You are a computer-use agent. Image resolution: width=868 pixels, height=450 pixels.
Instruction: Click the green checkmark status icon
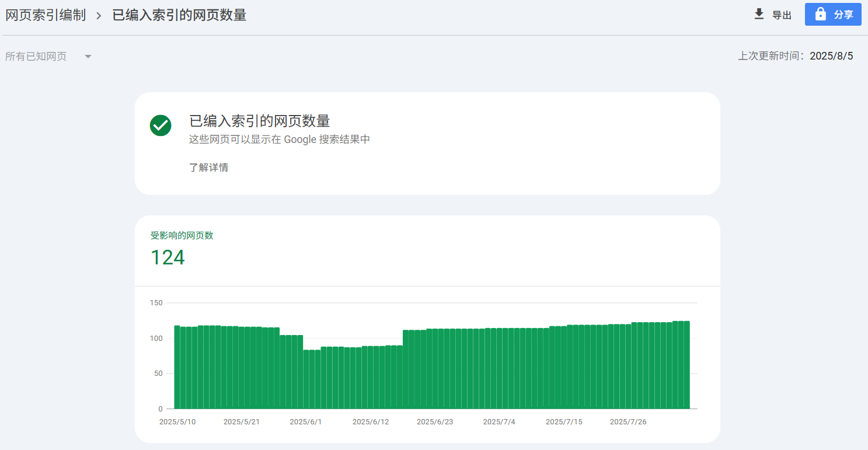[x=161, y=125]
